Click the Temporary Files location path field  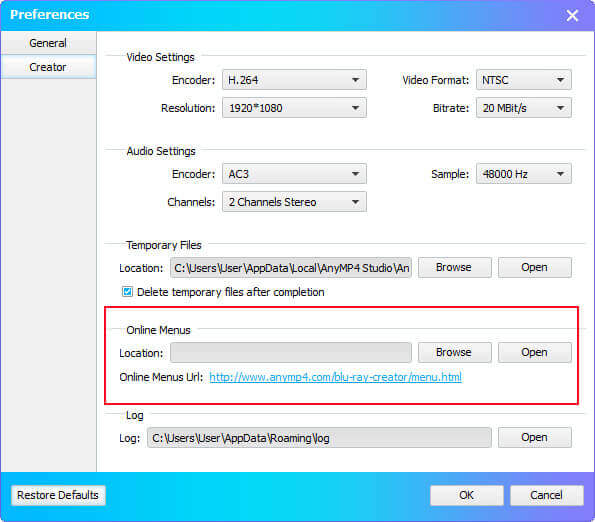pos(291,268)
